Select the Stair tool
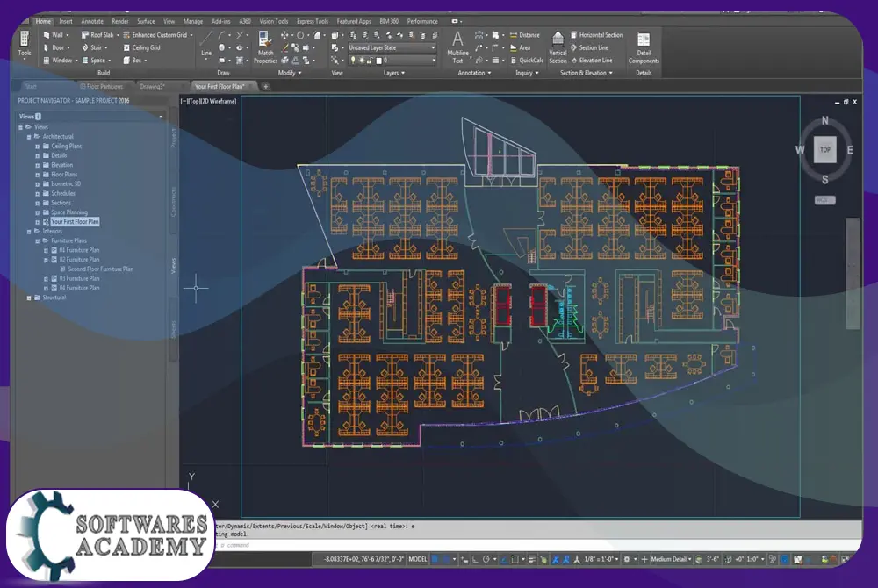Image resolution: width=878 pixels, height=588 pixels. [x=94, y=47]
